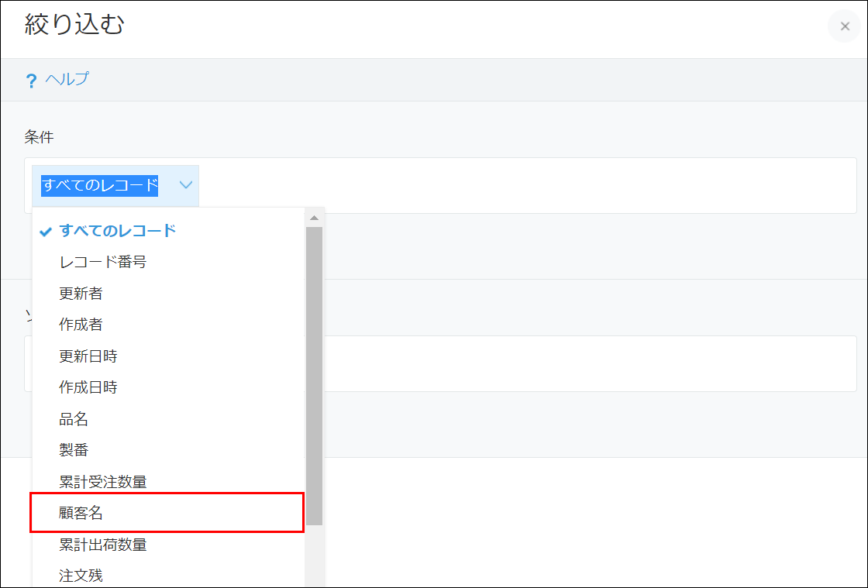Select the checked すべてのレコード option
Image resolution: width=868 pixels, height=588 pixels.
(118, 230)
